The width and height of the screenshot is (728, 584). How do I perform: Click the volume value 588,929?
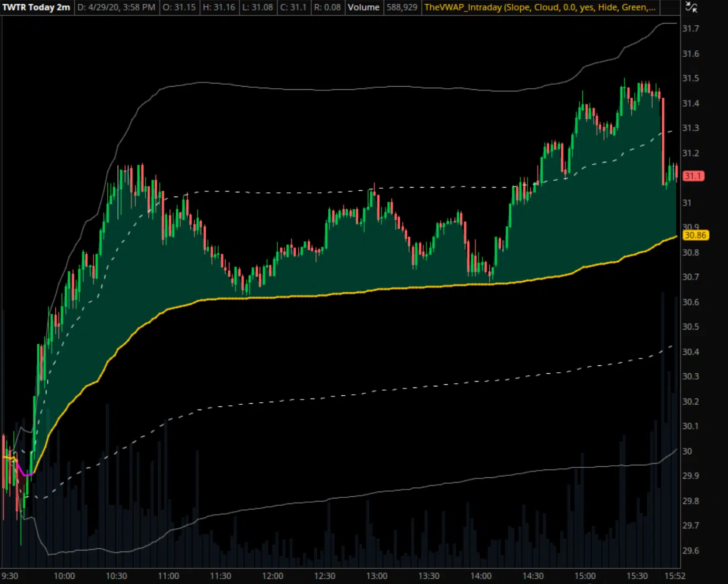click(402, 7)
